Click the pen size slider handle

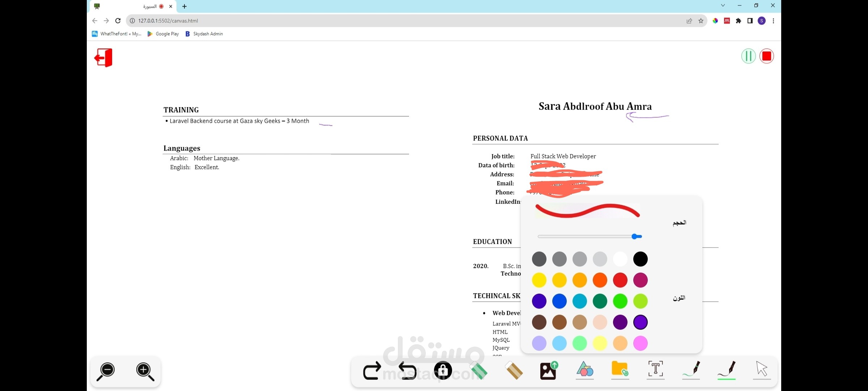tap(635, 236)
